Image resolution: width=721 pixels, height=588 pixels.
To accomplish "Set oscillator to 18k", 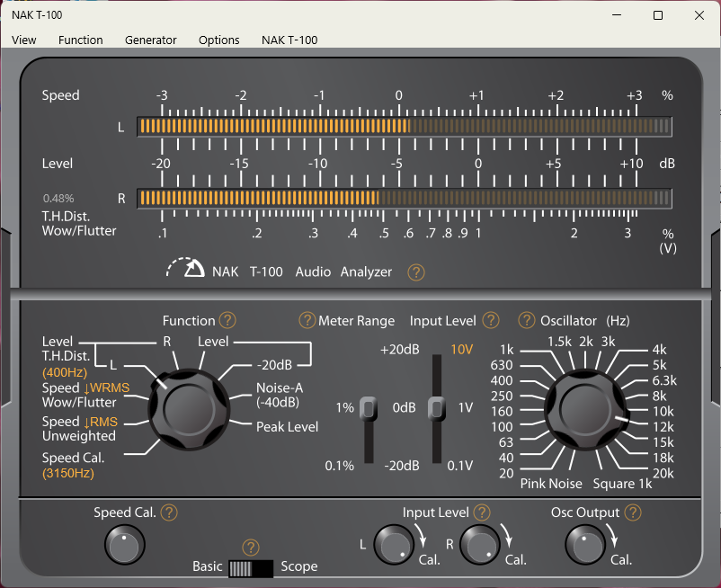I will (663, 458).
